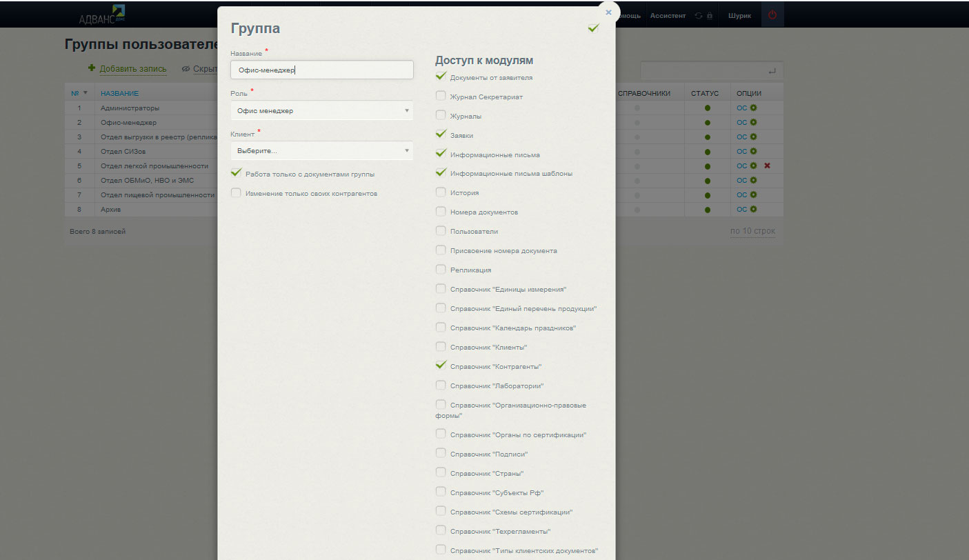Screen dimensions: 969x560
Task: Click the sync arrows icon beside Ассистент
Action: tap(698, 16)
